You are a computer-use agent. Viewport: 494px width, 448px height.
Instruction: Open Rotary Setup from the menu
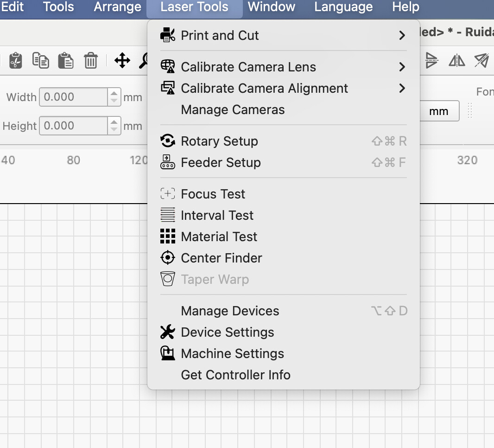click(219, 141)
